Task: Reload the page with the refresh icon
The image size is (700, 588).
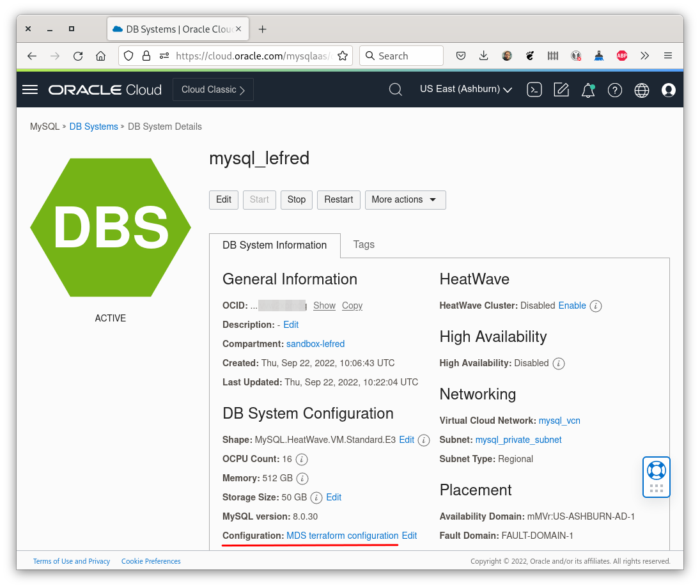Action: point(78,56)
